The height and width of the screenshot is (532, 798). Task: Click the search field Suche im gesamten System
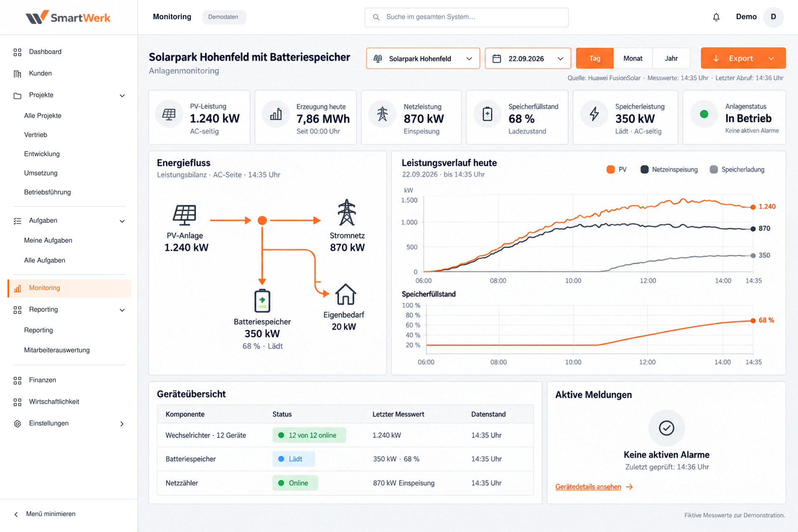coord(467,17)
